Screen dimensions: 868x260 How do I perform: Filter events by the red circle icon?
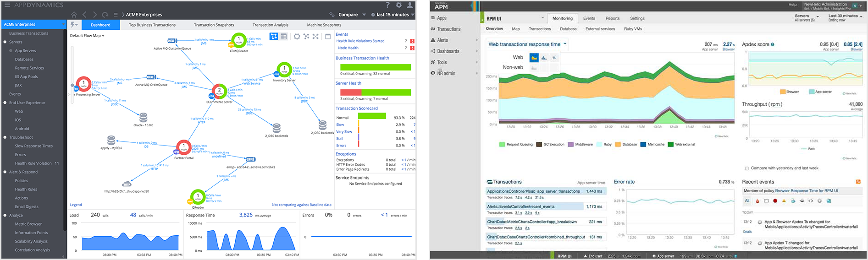pyautogui.click(x=775, y=201)
